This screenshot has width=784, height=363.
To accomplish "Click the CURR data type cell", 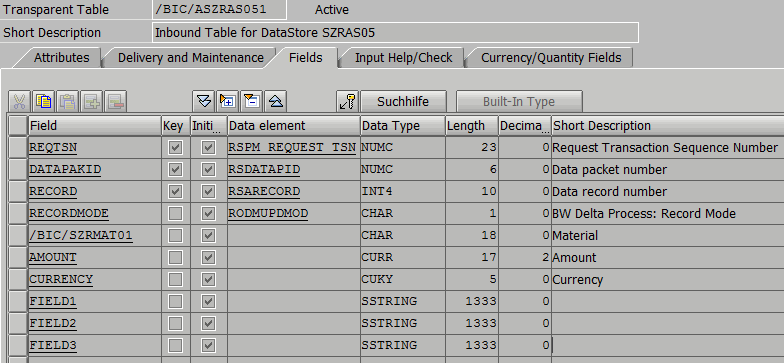I will click(402, 258).
